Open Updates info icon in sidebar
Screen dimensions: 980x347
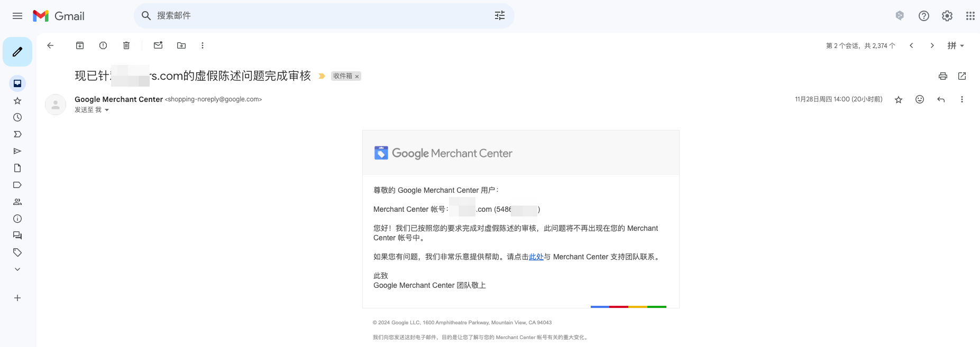[x=17, y=219]
